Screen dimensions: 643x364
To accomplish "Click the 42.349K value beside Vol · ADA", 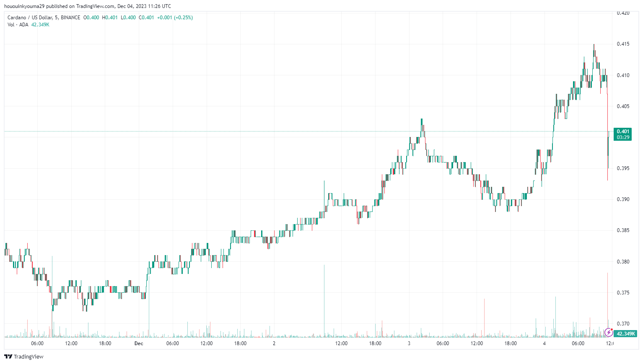I will (40, 25).
